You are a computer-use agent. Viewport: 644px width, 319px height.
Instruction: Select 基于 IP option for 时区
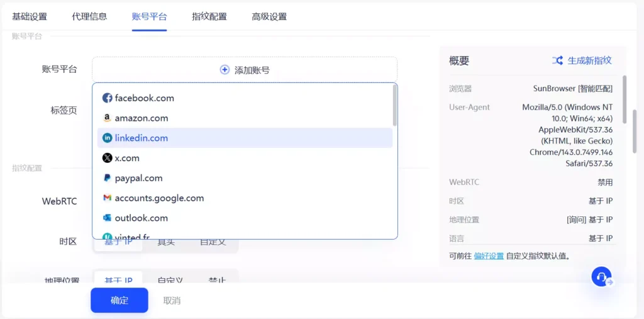click(118, 242)
